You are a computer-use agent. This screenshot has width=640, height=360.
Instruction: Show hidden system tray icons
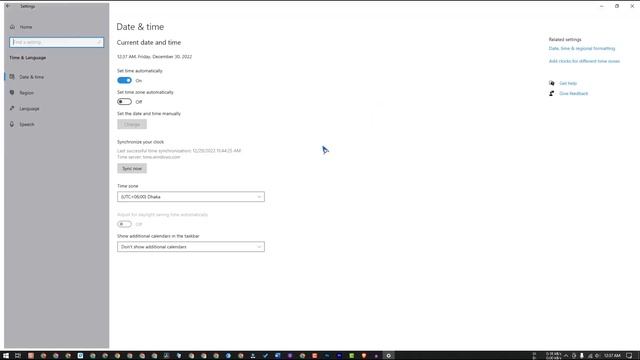pos(566,356)
